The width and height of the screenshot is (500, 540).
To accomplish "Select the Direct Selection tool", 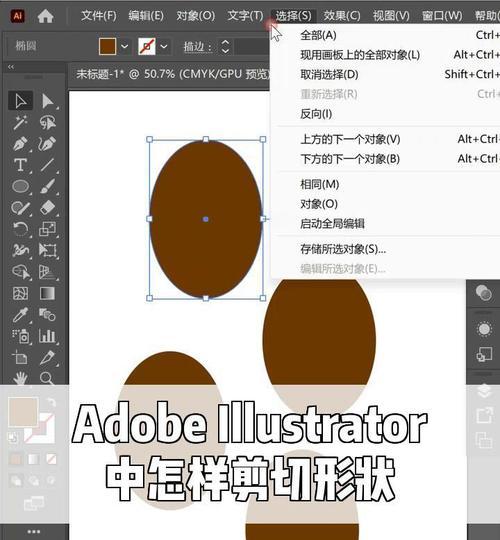I will pyautogui.click(x=47, y=101).
